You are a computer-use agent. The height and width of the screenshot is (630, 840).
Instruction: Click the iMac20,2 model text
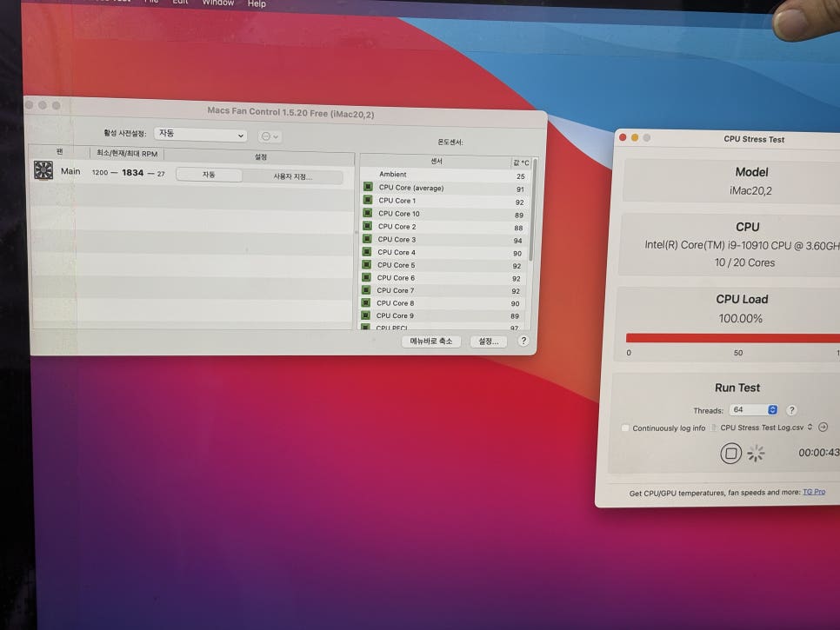(750, 190)
